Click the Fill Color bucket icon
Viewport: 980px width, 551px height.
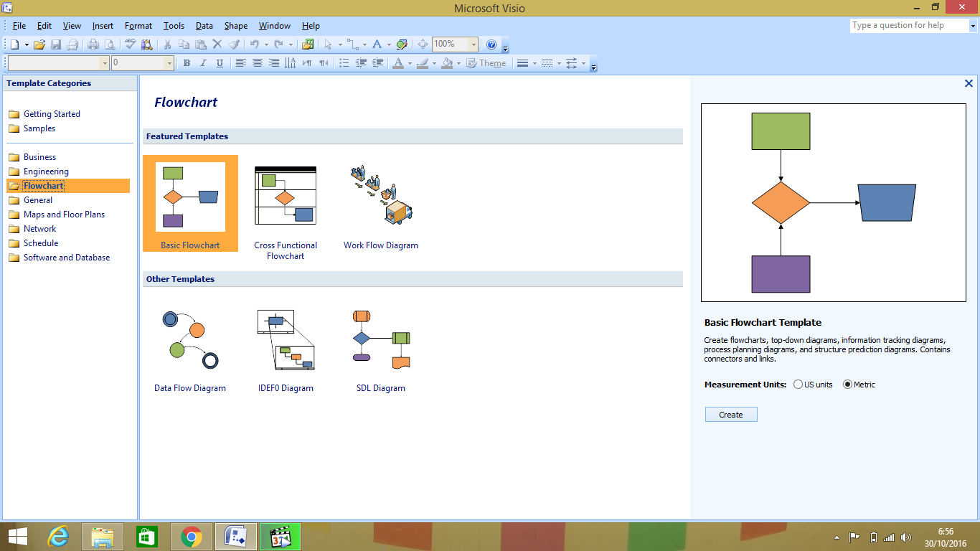pos(447,63)
